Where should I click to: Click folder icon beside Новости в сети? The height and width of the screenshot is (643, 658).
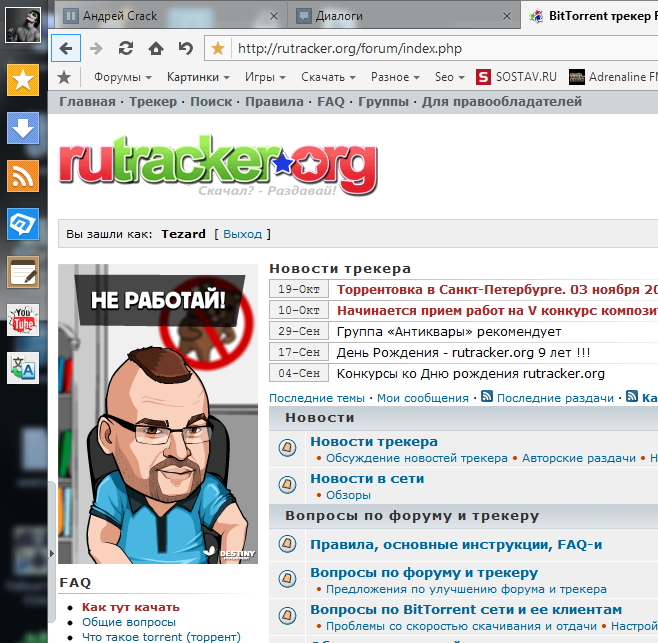coord(287,485)
